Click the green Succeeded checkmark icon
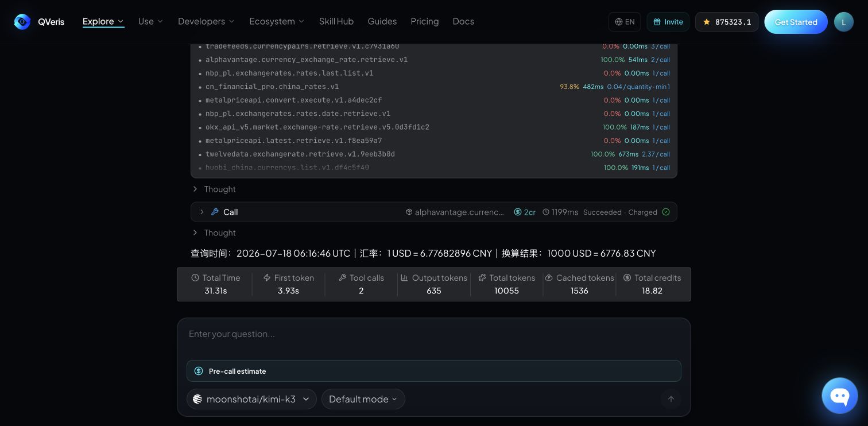 pos(666,212)
